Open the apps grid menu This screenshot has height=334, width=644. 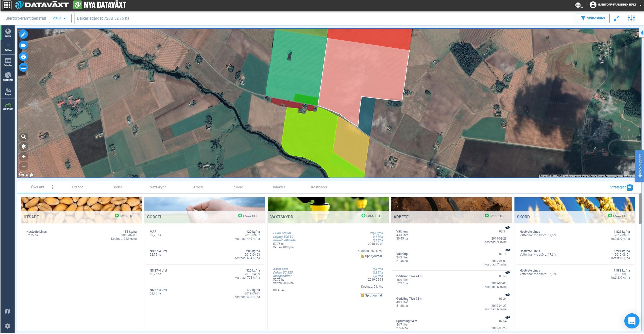[7, 5]
